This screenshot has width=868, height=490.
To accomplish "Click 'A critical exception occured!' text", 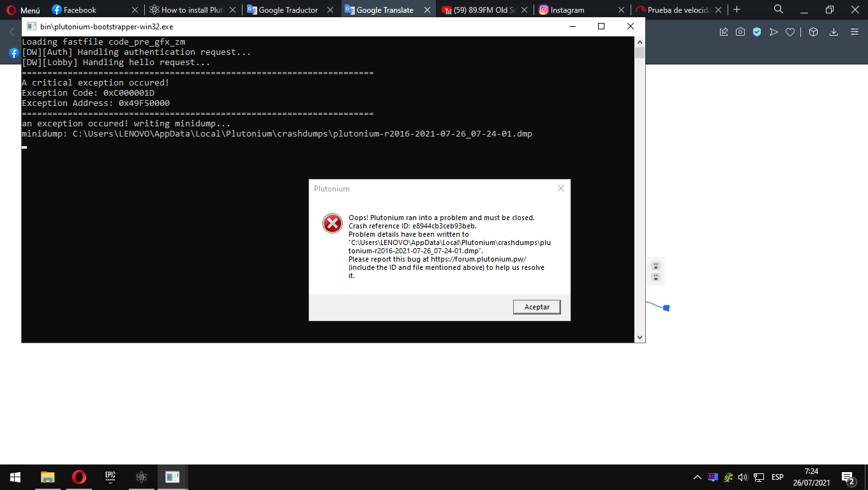I will (x=96, y=83).
